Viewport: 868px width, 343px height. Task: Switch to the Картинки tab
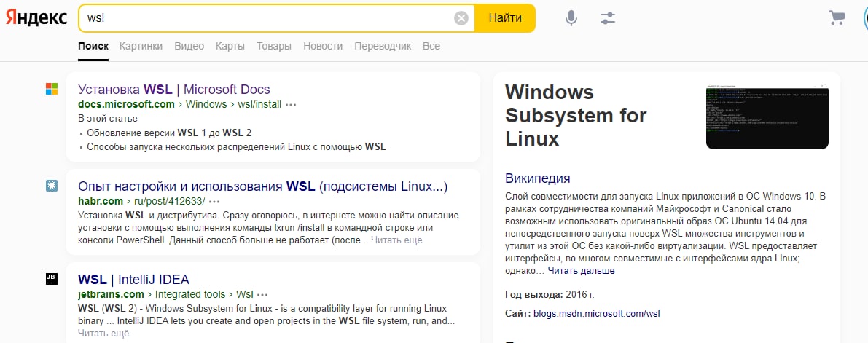[141, 47]
